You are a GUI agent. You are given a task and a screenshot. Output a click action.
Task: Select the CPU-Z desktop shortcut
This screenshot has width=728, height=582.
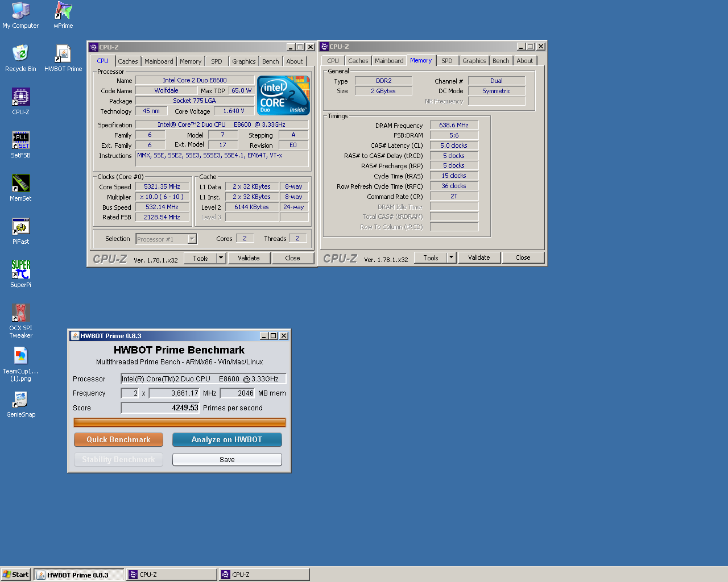pyautogui.click(x=20, y=102)
